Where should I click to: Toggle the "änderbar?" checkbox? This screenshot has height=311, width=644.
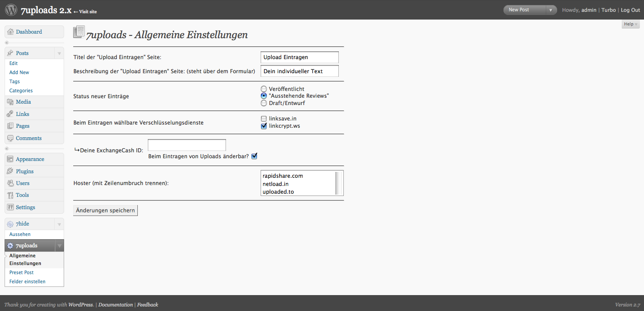point(254,156)
